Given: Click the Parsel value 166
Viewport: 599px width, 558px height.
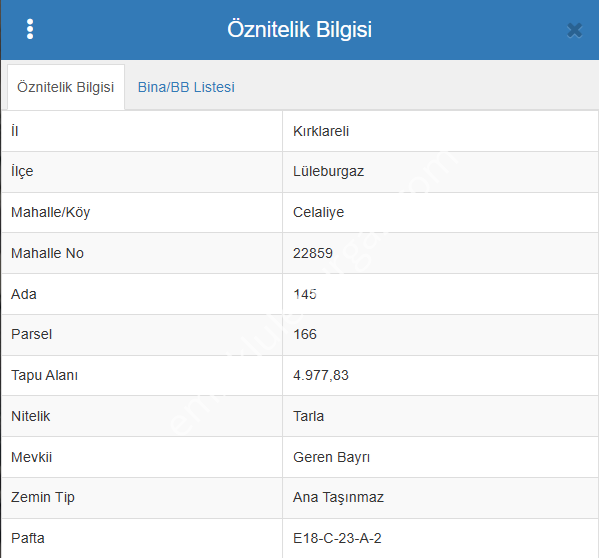Looking at the screenshot, I should [x=305, y=335].
